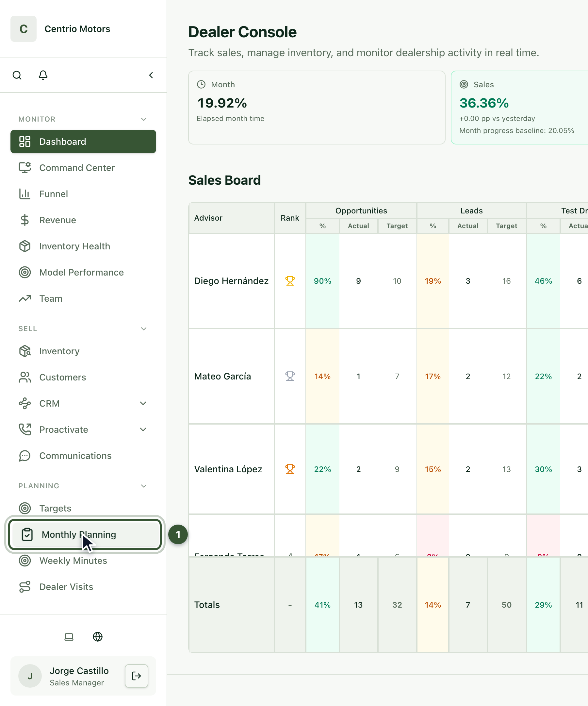Click the Opportunities column group header
Image resolution: width=588 pixels, height=706 pixels.
(361, 211)
